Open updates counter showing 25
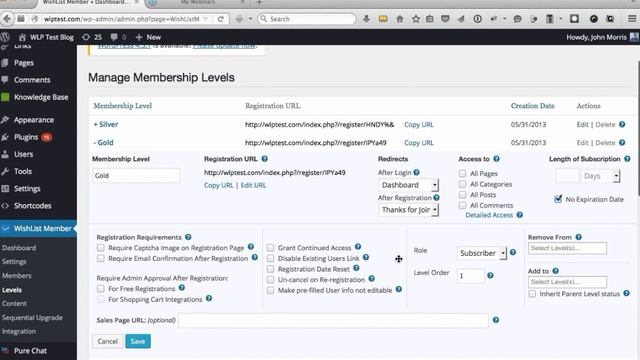The width and height of the screenshot is (640, 360). pos(92,37)
